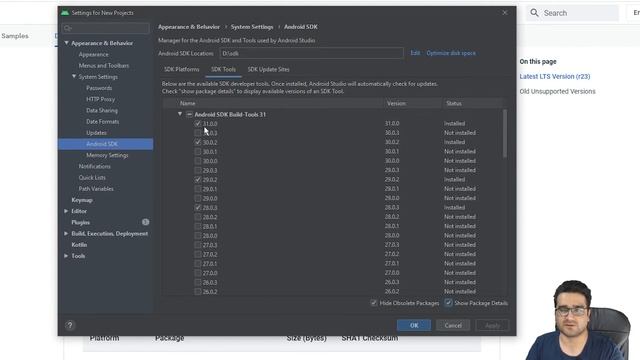
Task: Select Kotlin settings item
Action: 79,245
